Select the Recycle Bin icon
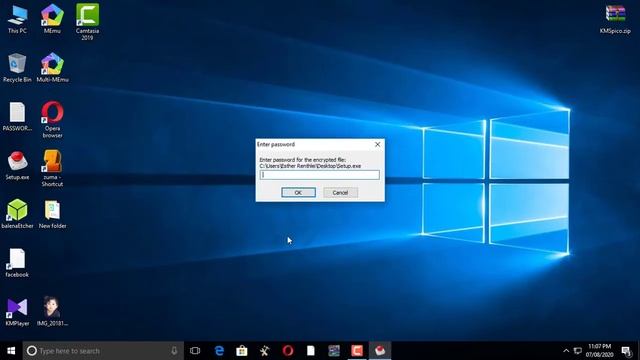Viewport: 640px width, 360px height. [17, 68]
